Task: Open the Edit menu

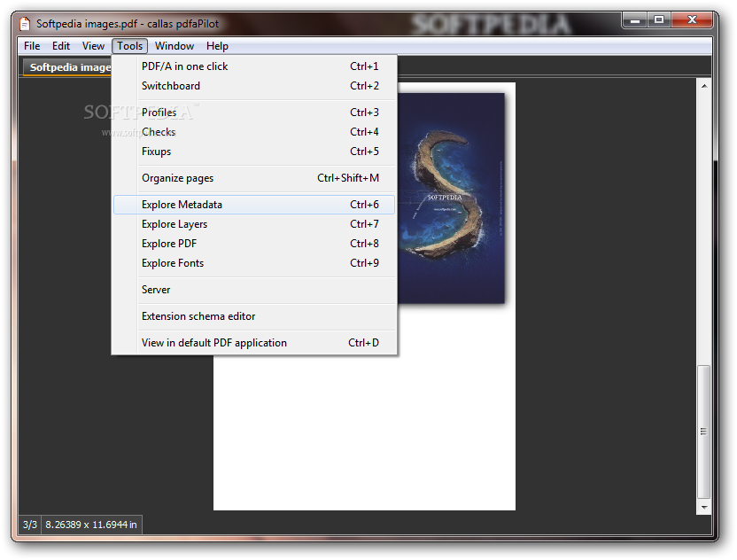Action: (x=60, y=46)
